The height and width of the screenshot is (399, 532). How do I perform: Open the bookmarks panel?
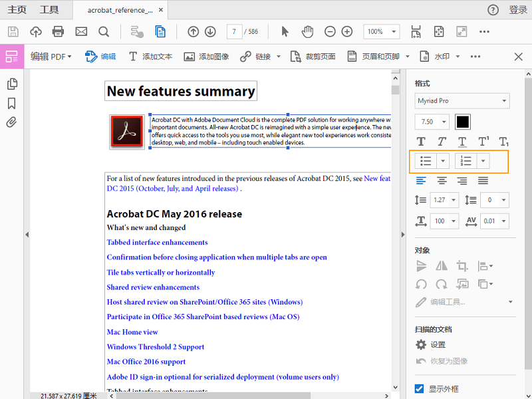pyautogui.click(x=11, y=103)
